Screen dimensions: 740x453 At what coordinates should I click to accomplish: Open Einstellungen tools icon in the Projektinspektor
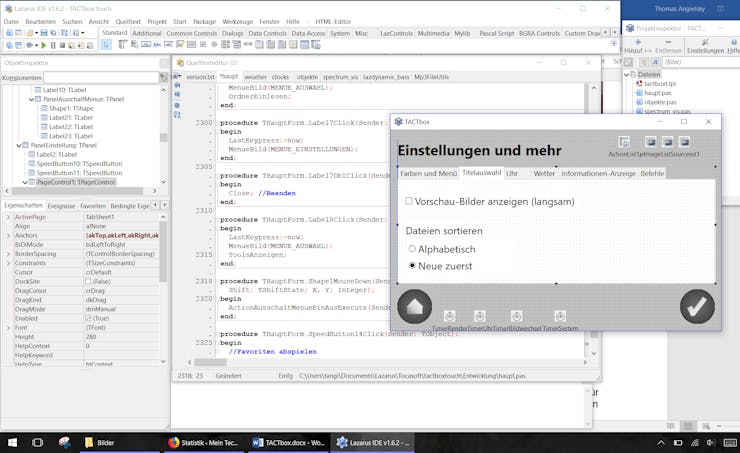(705, 42)
